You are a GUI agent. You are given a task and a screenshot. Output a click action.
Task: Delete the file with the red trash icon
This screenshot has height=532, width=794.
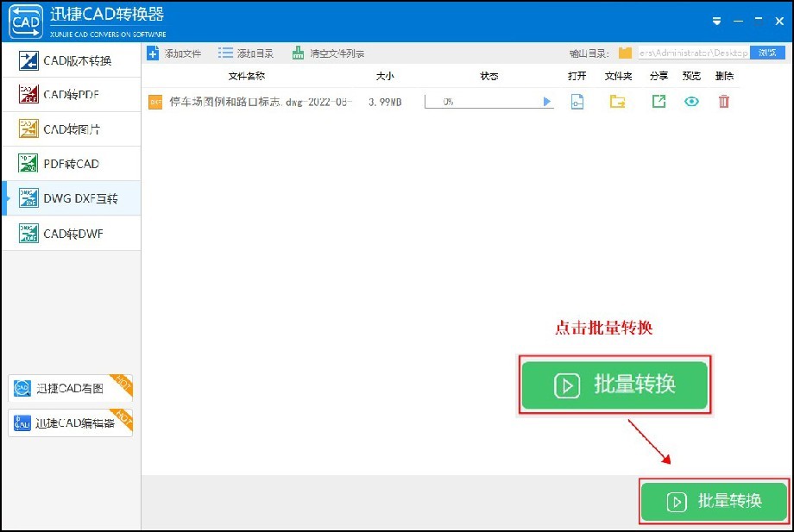click(723, 101)
